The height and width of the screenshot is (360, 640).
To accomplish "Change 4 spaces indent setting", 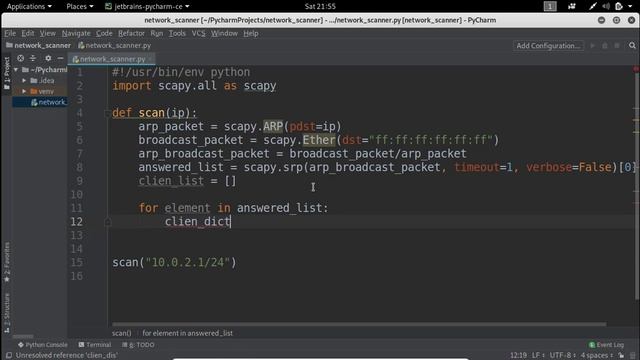I will click(597, 356).
